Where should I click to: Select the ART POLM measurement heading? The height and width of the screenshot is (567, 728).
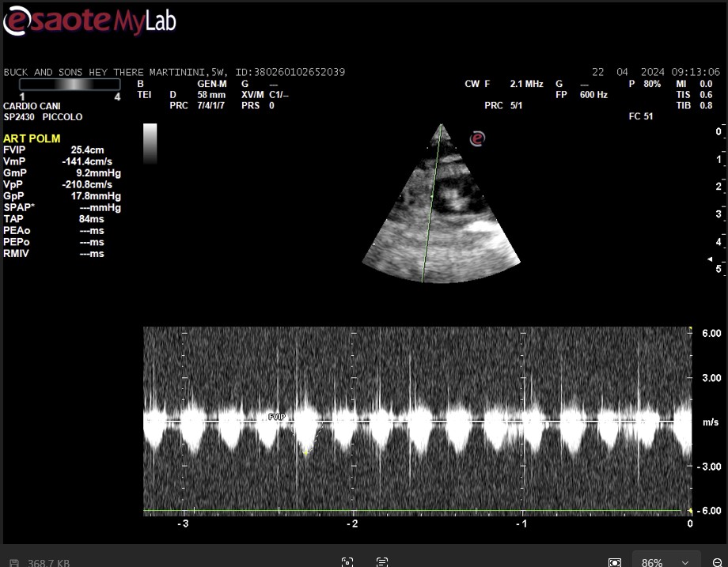tap(32, 138)
